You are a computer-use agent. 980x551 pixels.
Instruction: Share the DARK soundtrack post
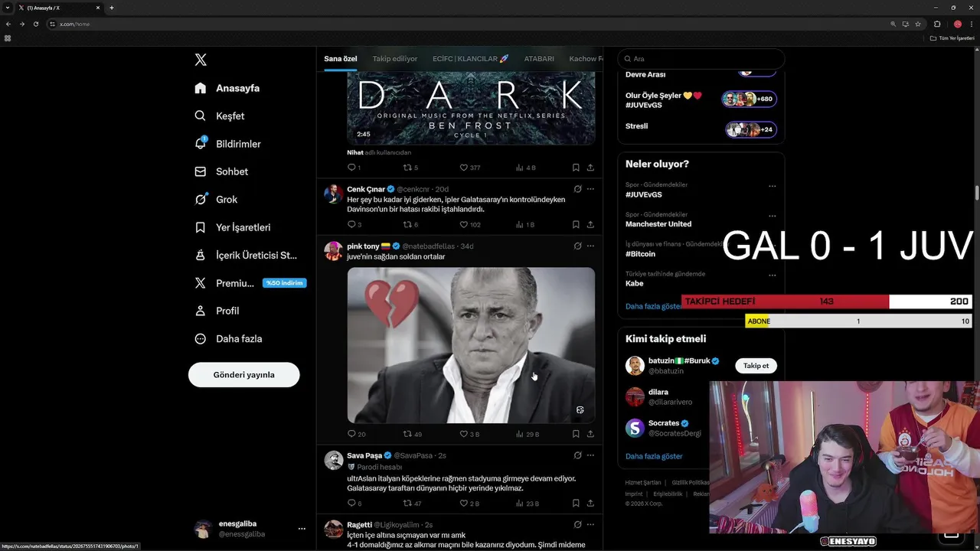590,168
